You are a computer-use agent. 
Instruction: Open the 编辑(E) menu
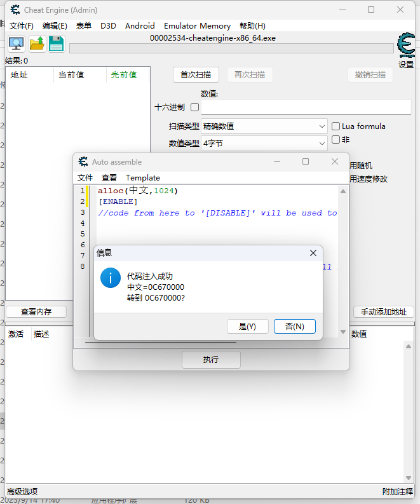click(55, 25)
